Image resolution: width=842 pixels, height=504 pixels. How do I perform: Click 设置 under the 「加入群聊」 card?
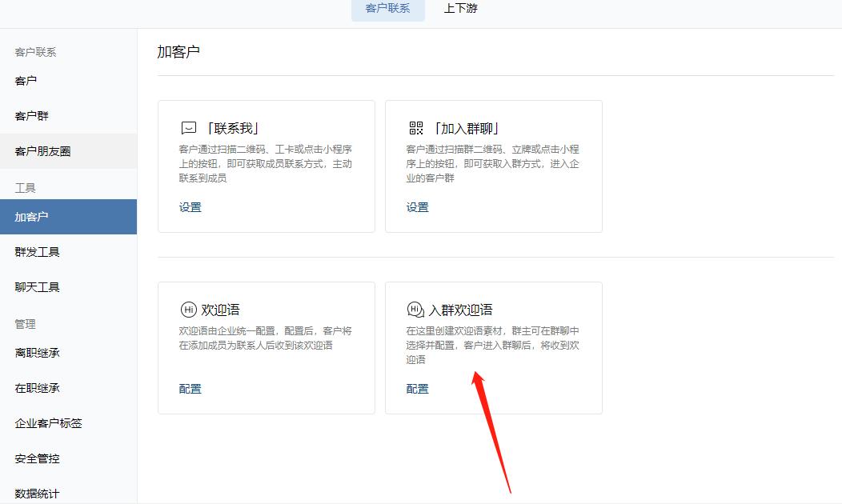tap(417, 206)
